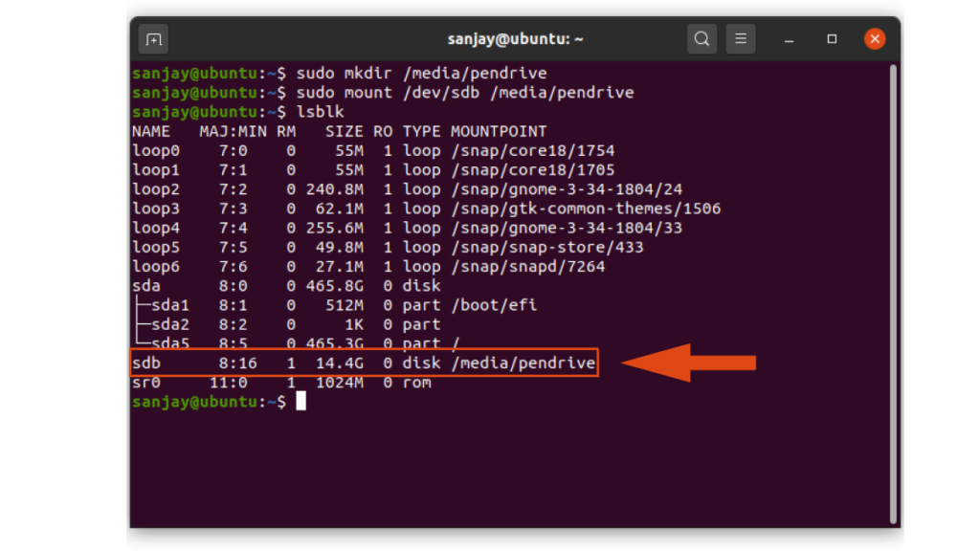Image resolution: width=980 pixels, height=551 pixels.
Task: Click the new tab icon top left
Action: click(x=153, y=39)
